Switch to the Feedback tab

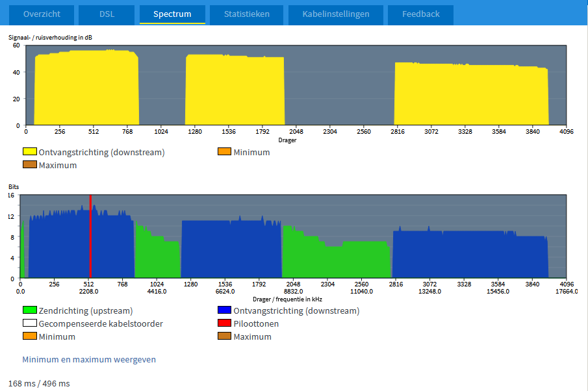pos(420,14)
